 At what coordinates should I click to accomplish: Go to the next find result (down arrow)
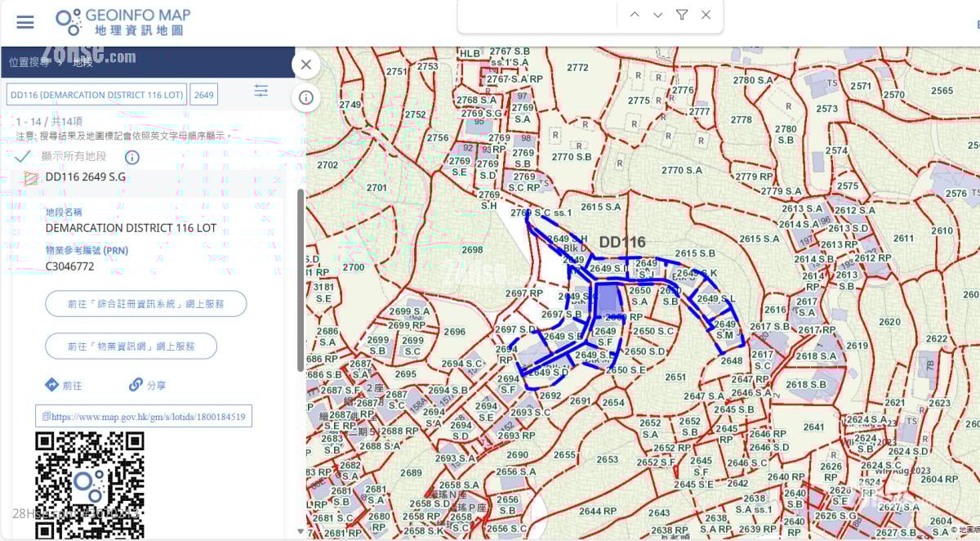(658, 15)
